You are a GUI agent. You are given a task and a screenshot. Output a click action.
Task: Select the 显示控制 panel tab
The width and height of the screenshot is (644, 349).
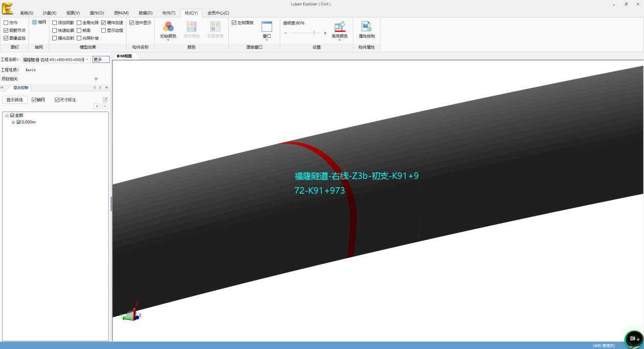(x=21, y=88)
